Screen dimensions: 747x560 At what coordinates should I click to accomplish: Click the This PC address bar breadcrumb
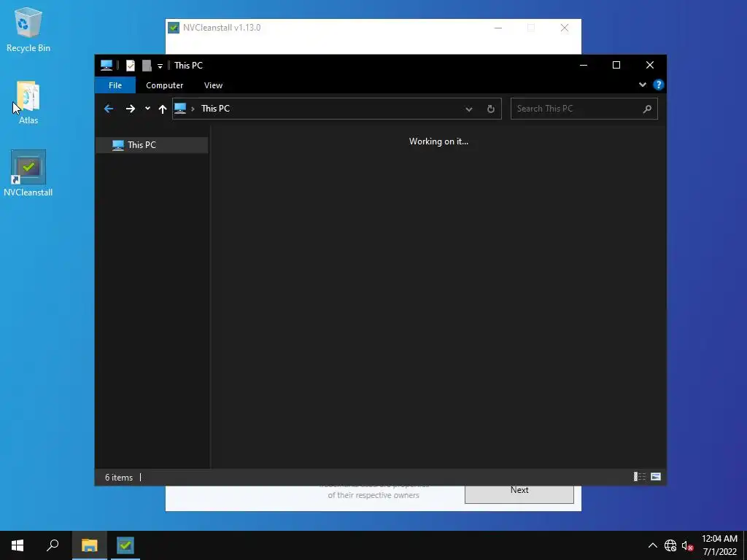[x=215, y=109]
